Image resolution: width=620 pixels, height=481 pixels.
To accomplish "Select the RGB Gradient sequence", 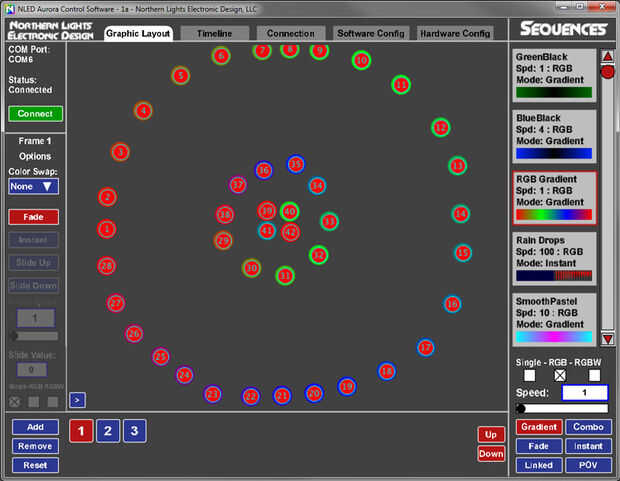I will [554, 198].
